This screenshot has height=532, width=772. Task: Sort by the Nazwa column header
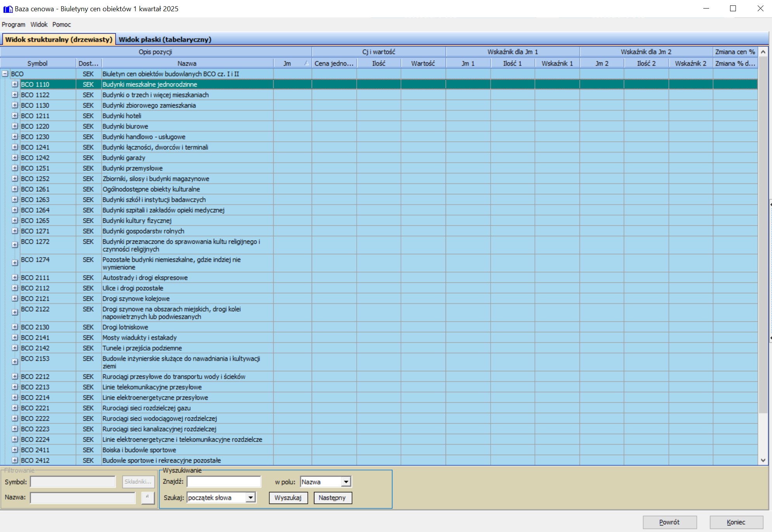click(187, 63)
